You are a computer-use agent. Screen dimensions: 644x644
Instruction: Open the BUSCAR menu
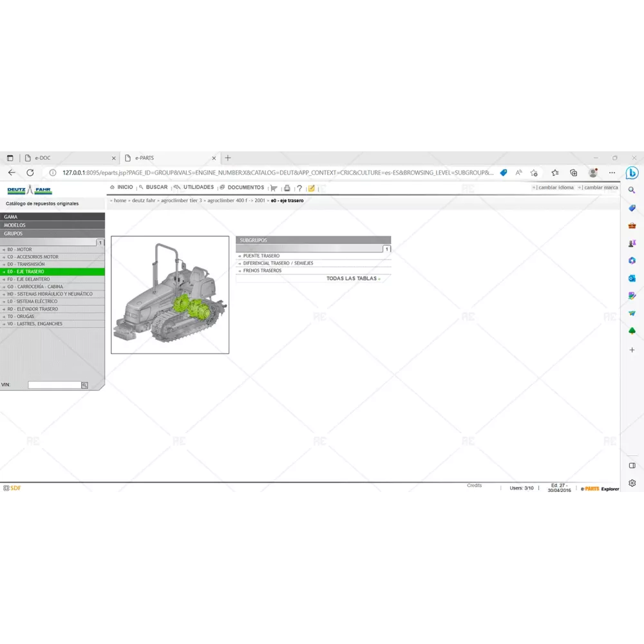tap(156, 187)
